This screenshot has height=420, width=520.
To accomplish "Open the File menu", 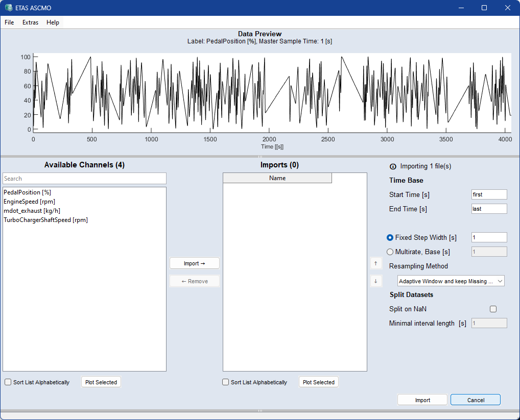I will point(9,22).
